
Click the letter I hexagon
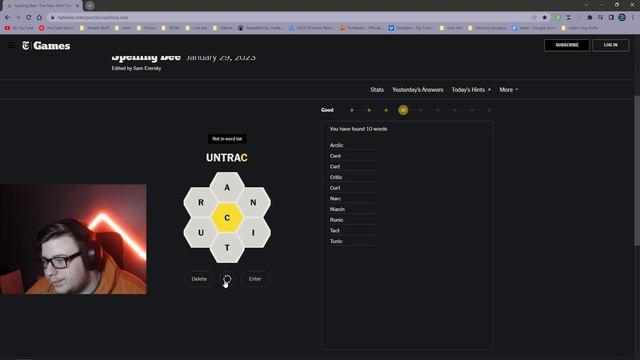tap(253, 233)
